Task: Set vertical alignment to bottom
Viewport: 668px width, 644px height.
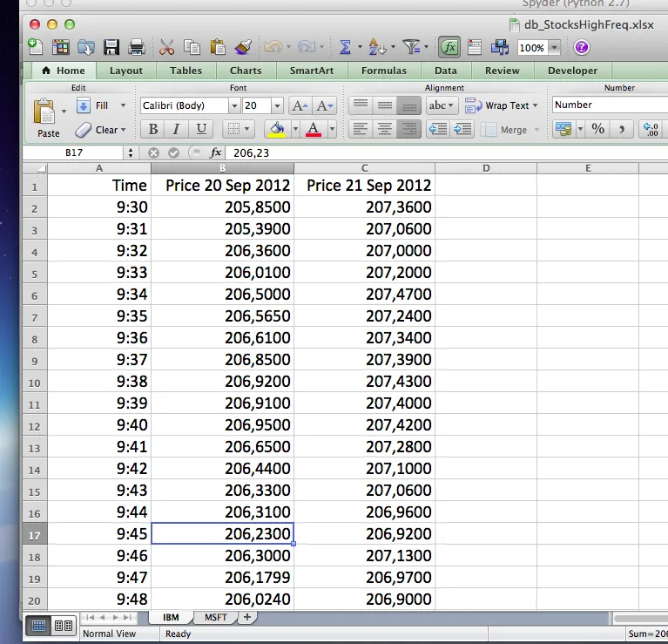Action: click(x=409, y=105)
